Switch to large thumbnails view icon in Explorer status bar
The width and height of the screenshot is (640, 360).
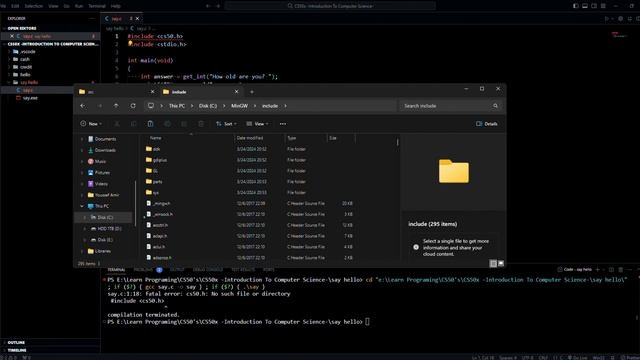coord(501,264)
